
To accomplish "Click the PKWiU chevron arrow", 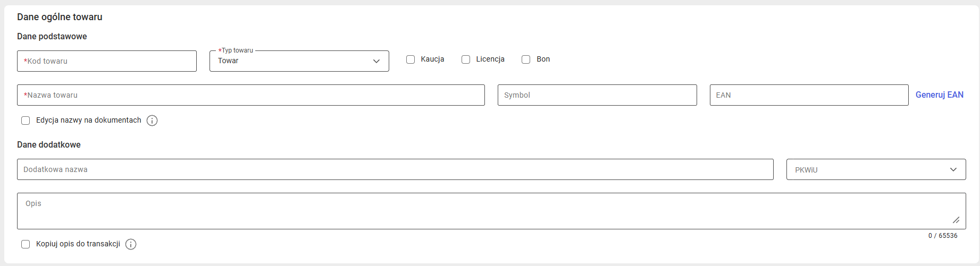I will coord(953,169).
